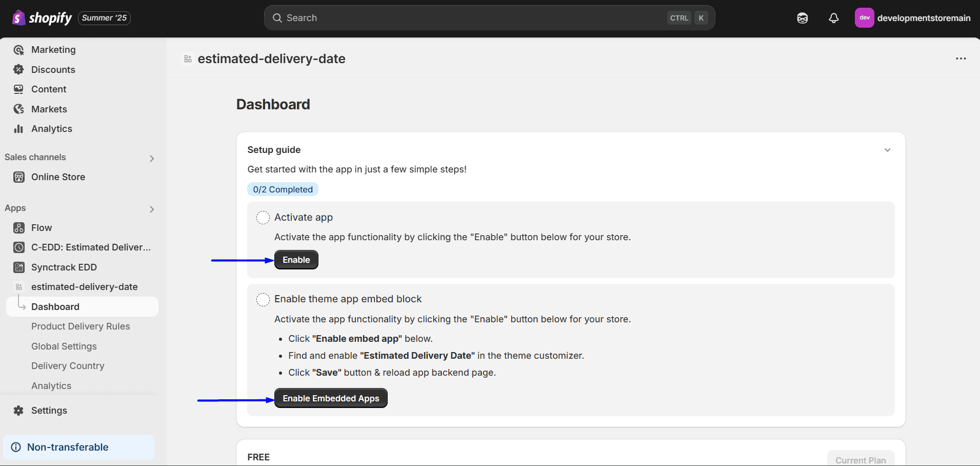
Task: Click the Non-transferable banner
Action: click(79, 447)
